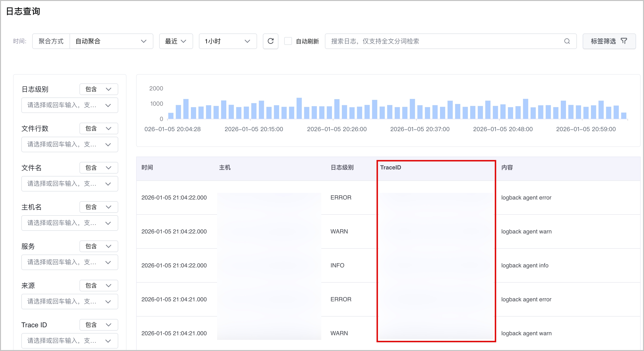Expand the 来源 value selector
Screen dimensions: 644x351
point(70,302)
